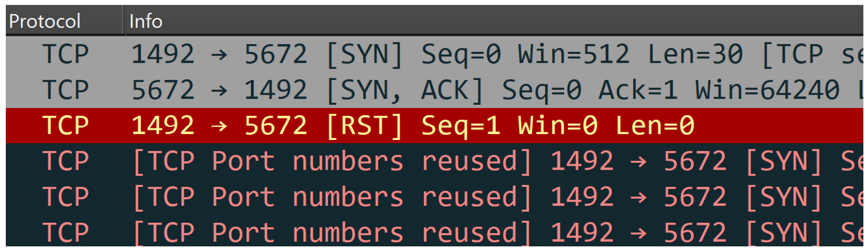868x251 pixels.
Task: Click the blank red area after Len=0
Action: 778,126
